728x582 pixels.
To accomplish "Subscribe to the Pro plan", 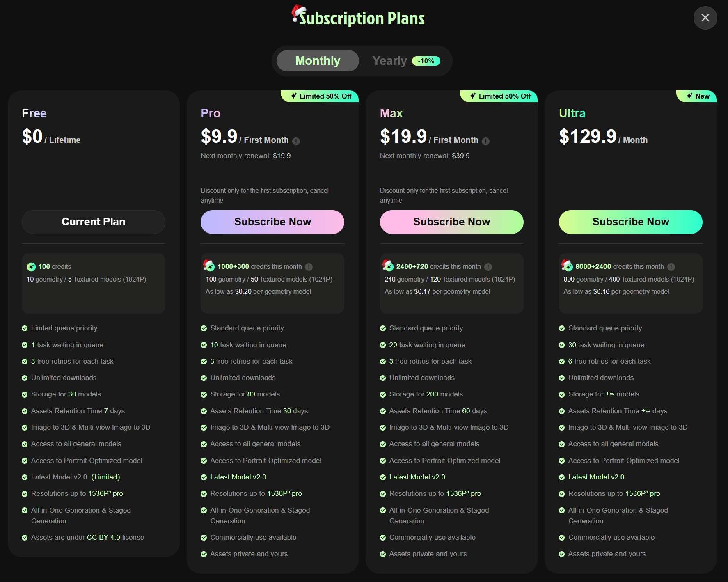I will [x=272, y=222].
